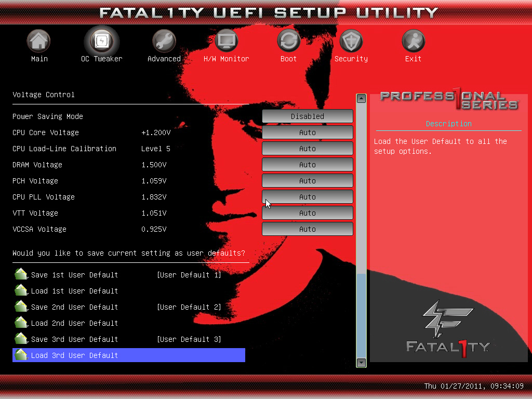Screen dimensions: 532x399
Task: Open Power Saving Mode Disabled selector
Action: (x=308, y=116)
